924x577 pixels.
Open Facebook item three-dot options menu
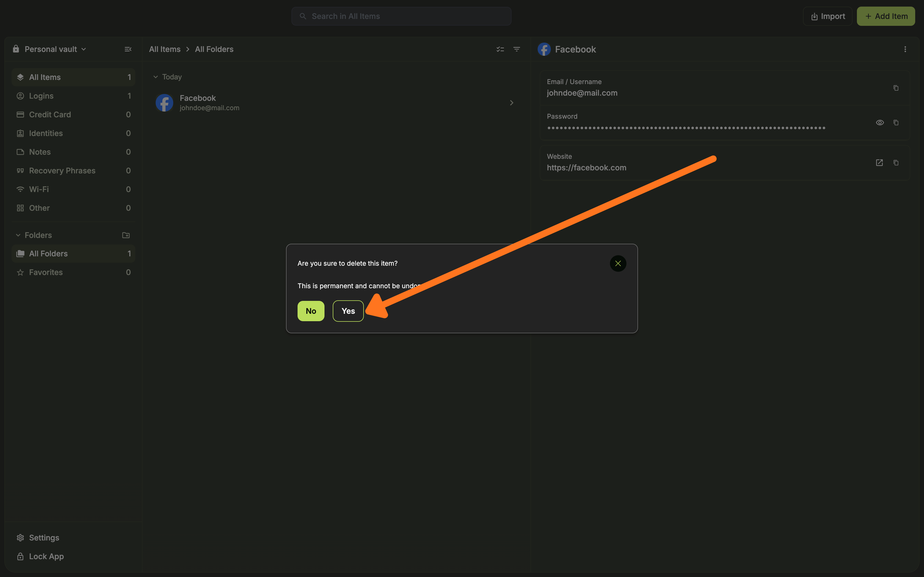(x=905, y=49)
